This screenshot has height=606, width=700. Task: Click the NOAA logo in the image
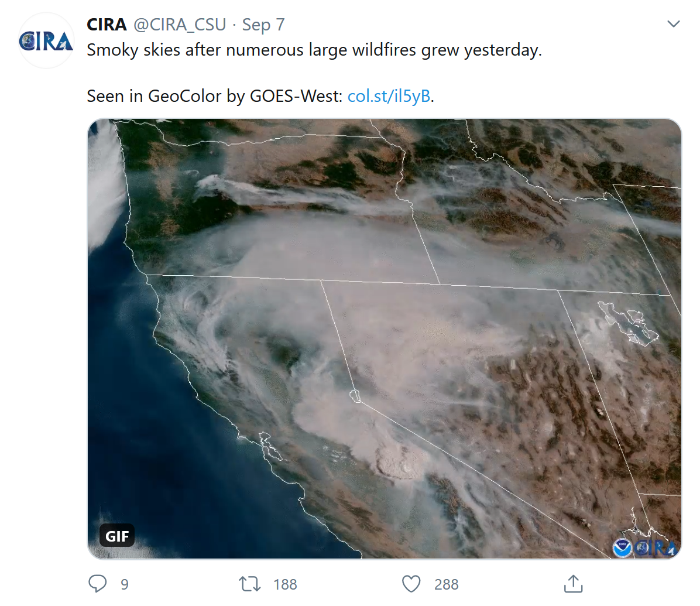(x=622, y=547)
